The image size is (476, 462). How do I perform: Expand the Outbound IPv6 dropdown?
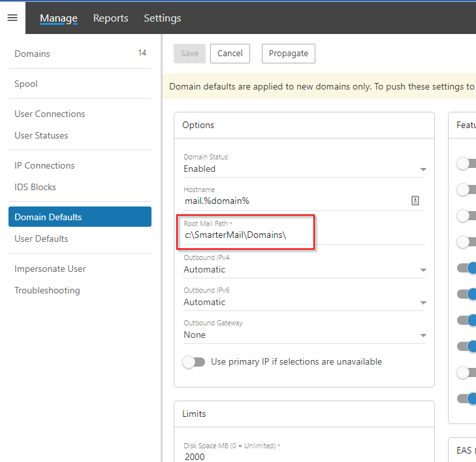point(304,303)
